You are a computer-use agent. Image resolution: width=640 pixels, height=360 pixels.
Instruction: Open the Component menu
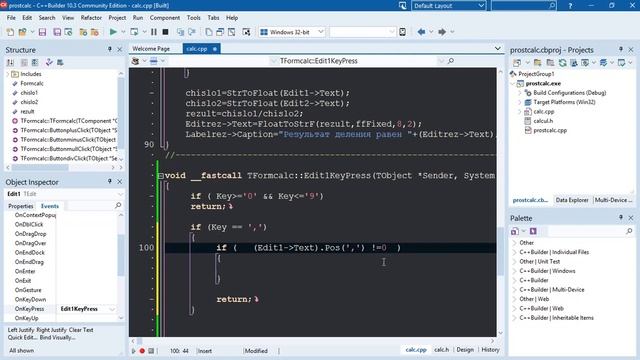click(164, 18)
